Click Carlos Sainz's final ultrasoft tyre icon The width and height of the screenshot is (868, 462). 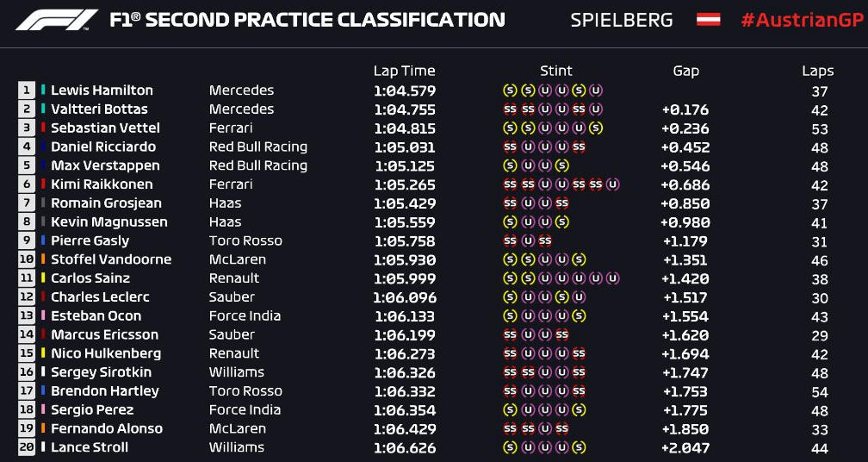coord(612,278)
